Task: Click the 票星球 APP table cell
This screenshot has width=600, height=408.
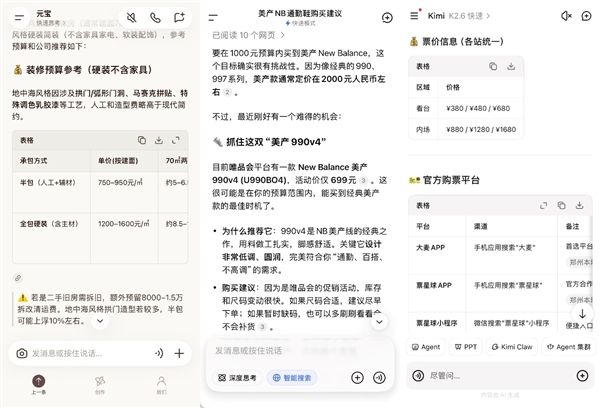Action: (437, 293)
